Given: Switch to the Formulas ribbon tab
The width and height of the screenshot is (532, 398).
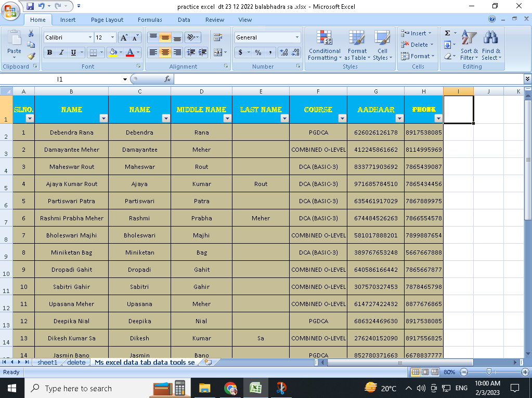Looking at the screenshot, I should (150, 20).
